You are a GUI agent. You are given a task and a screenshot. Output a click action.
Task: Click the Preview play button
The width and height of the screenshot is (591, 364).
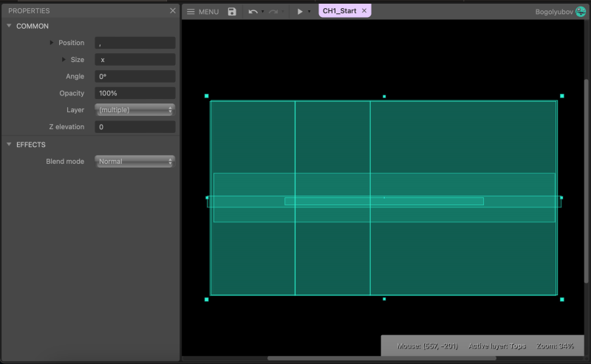point(300,12)
